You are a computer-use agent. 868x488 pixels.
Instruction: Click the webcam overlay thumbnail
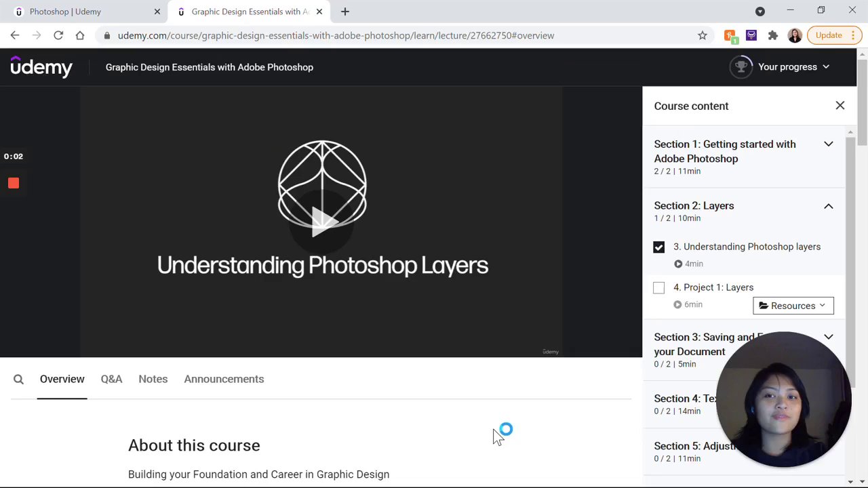pos(783,399)
